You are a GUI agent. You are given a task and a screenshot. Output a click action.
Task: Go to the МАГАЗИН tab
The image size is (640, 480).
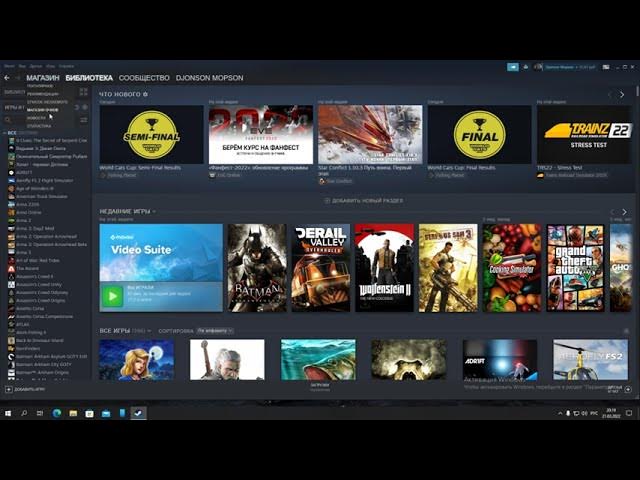click(x=43, y=78)
